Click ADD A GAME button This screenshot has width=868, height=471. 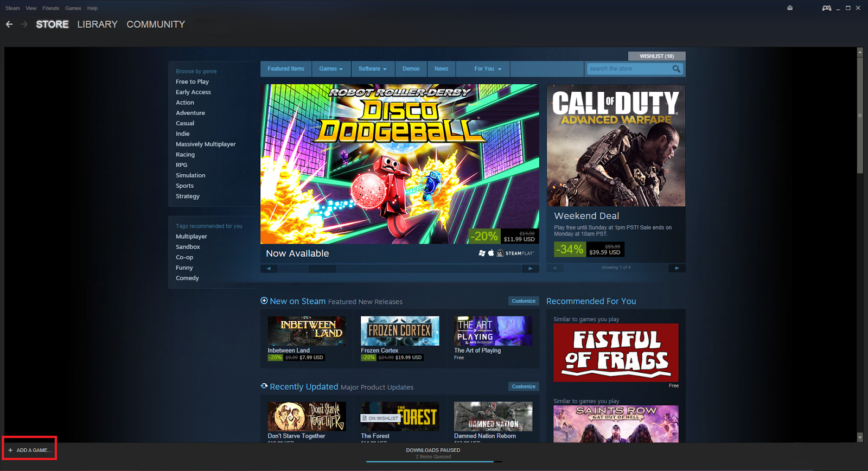coord(30,450)
